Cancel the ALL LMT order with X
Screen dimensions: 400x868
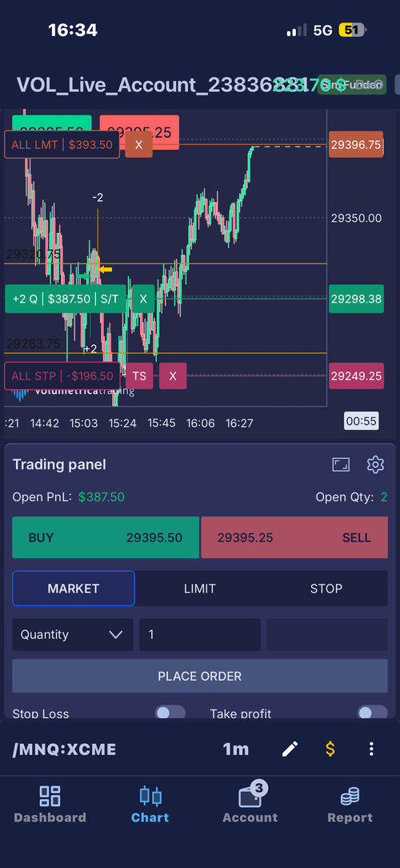tap(139, 144)
